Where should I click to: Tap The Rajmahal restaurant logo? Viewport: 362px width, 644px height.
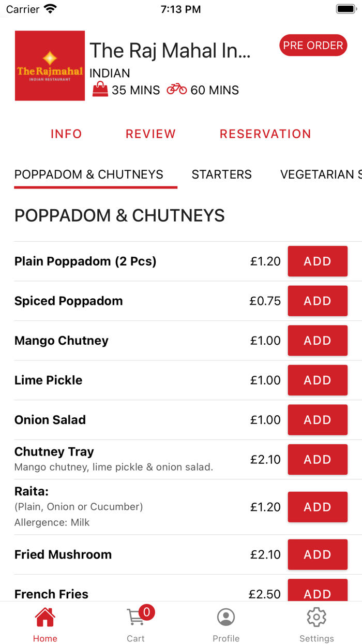[50, 66]
